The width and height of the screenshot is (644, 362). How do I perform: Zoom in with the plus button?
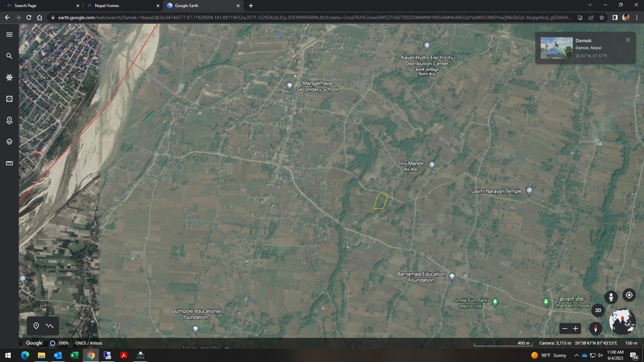point(576,328)
